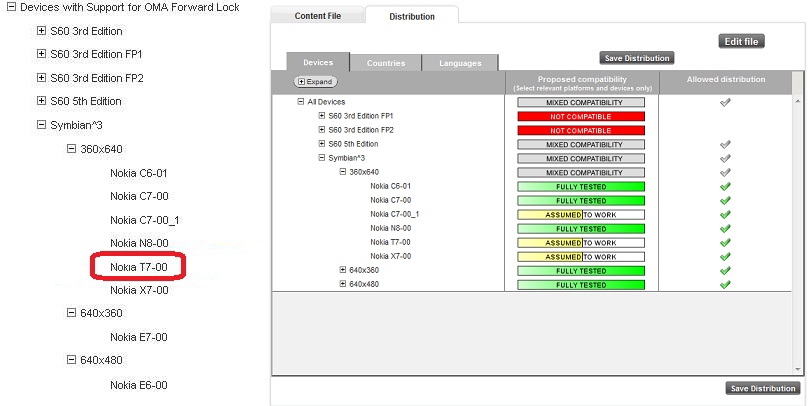The image size is (811, 406).
Task: Open the Countries sub-tab
Action: (386, 63)
